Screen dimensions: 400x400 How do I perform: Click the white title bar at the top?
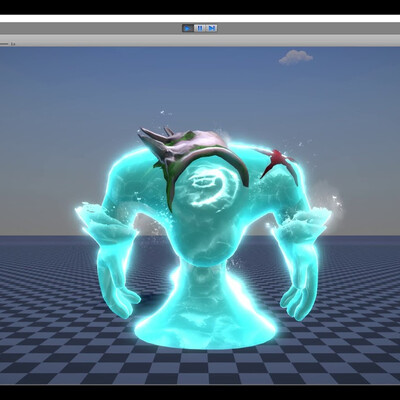click(200, 18)
